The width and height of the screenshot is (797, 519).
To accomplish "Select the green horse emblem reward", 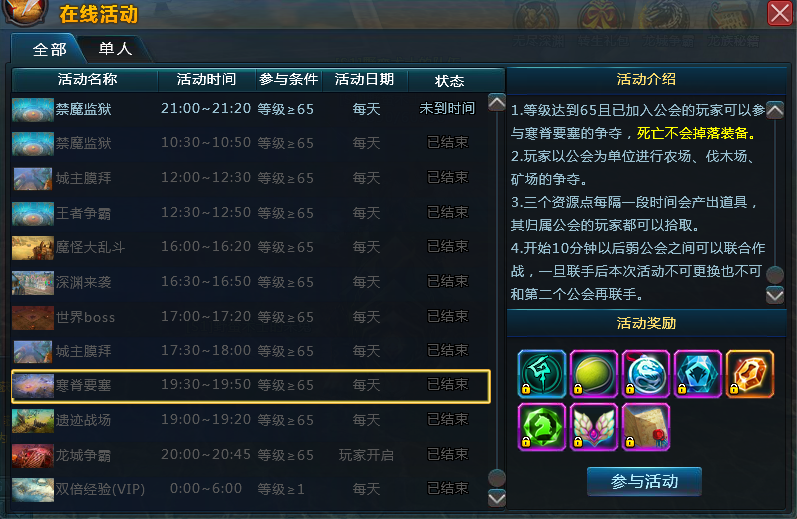I will pyautogui.click(x=542, y=427).
